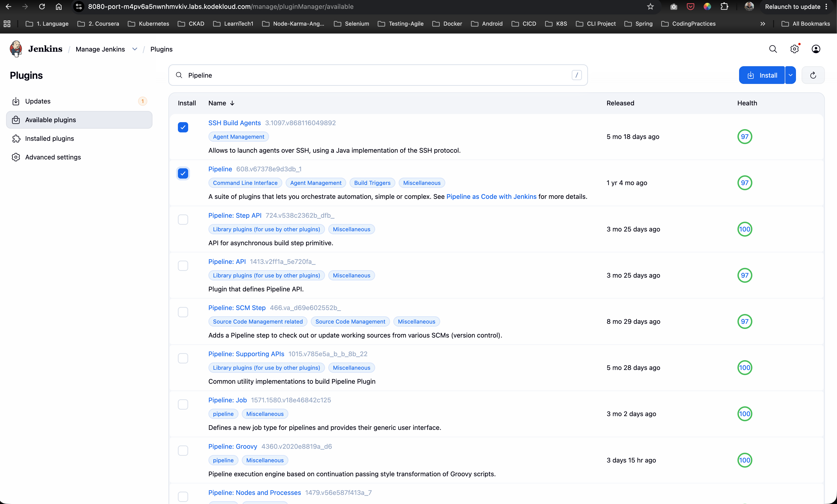Click health score 97 for Pipeline: SCM Step
The height and width of the screenshot is (504, 837).
pos(745,321)
